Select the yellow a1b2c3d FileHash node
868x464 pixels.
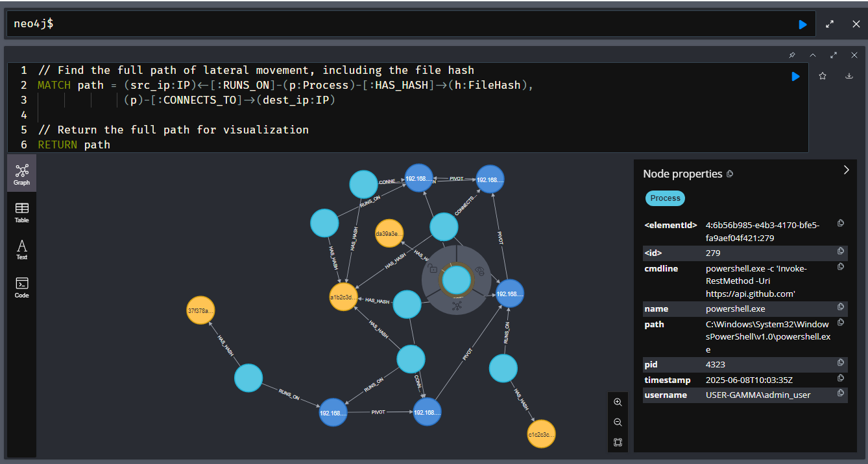tap(344, 297)
